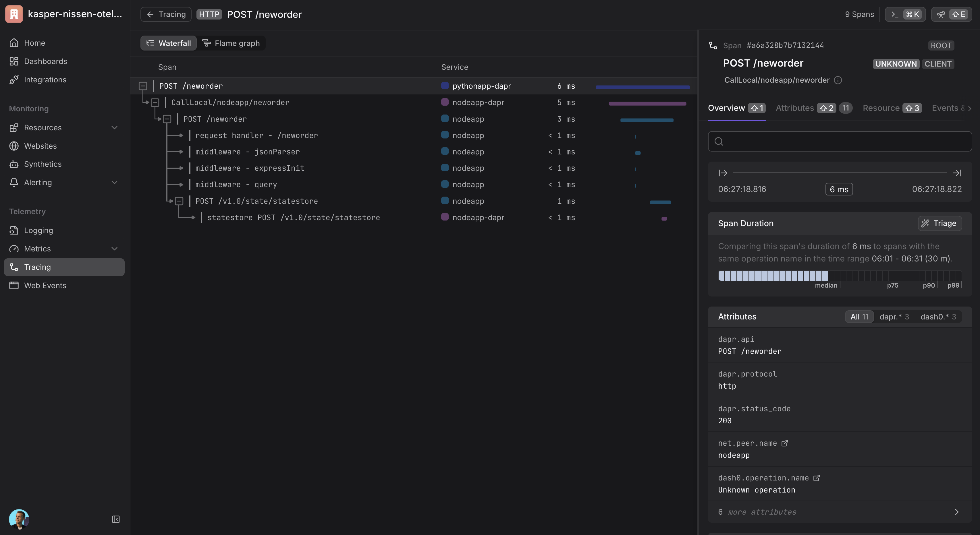Click info icon next to CallLocal/nodeapp/neworder

pos(838,80)
